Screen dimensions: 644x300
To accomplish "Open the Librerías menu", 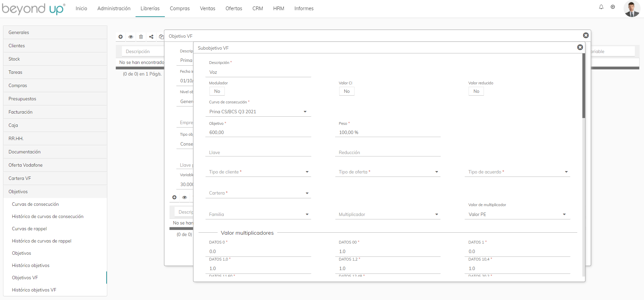I will point(150,9).
